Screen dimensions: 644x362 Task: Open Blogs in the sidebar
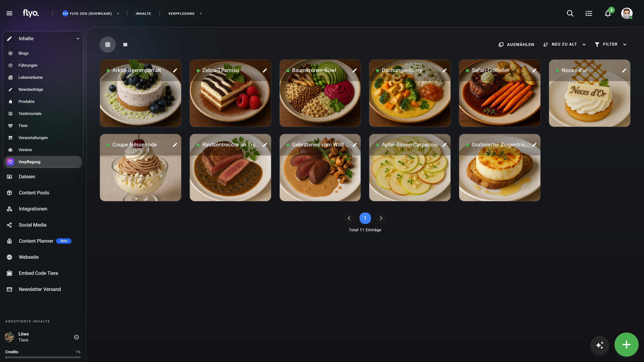click(x=43, y=53)
